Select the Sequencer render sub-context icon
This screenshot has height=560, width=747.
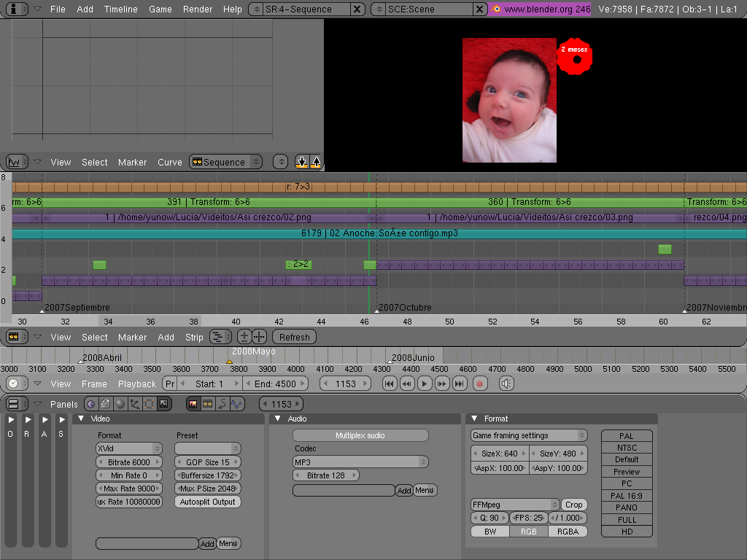point(208,403)
